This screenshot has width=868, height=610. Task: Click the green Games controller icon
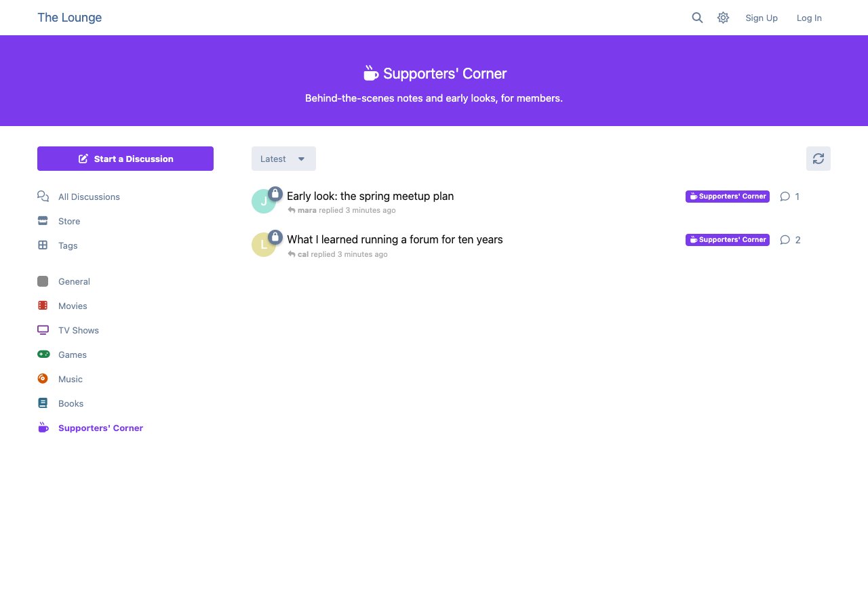[x=43, y=354]
